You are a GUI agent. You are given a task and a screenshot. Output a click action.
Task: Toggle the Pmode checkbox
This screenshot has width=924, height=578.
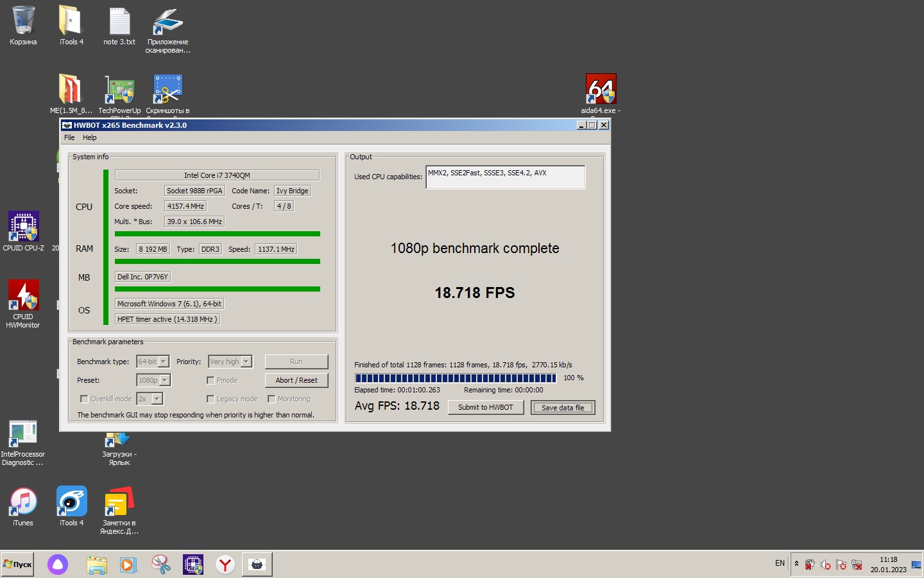[210, 380]
